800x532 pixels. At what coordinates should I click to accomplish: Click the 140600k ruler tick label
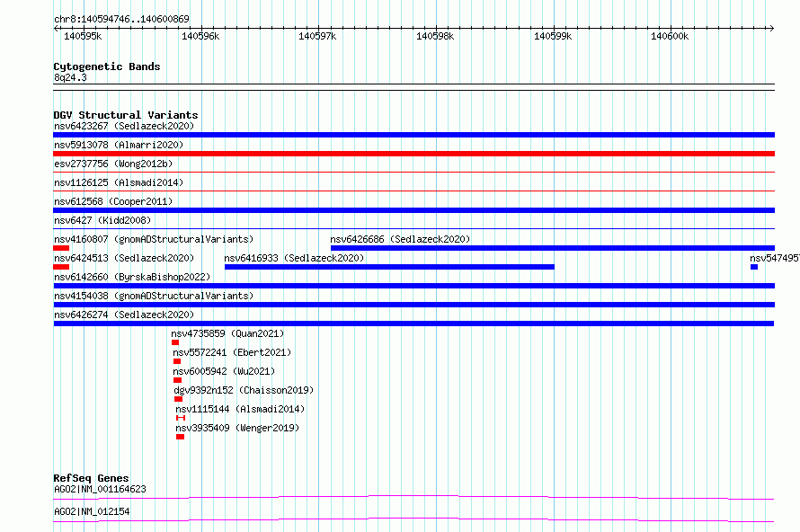[x=670, y=36]
